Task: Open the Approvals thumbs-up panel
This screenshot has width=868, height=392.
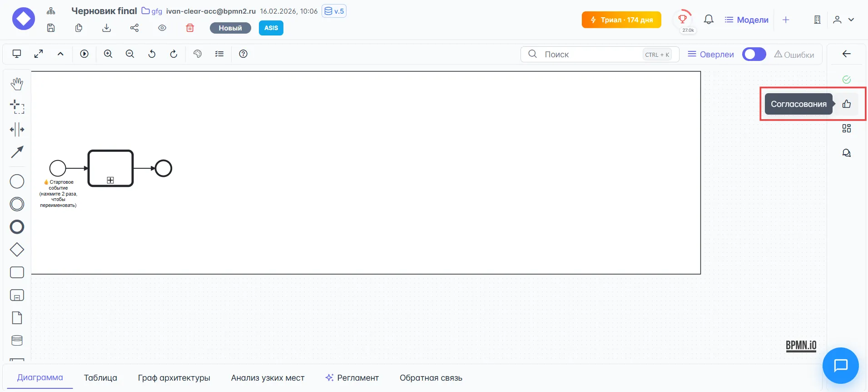Action: coord(846,104)
